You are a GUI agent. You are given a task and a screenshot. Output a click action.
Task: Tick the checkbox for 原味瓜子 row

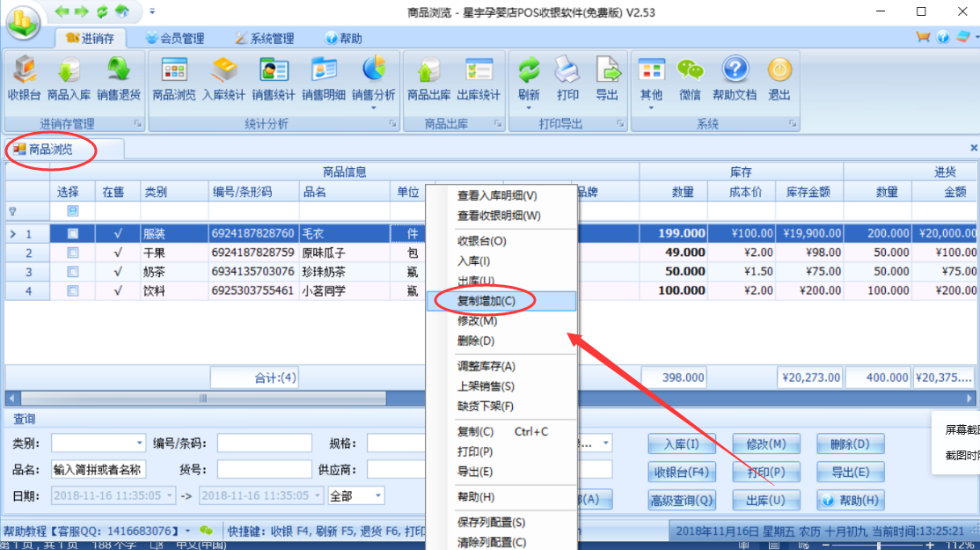tap(72, 253)
